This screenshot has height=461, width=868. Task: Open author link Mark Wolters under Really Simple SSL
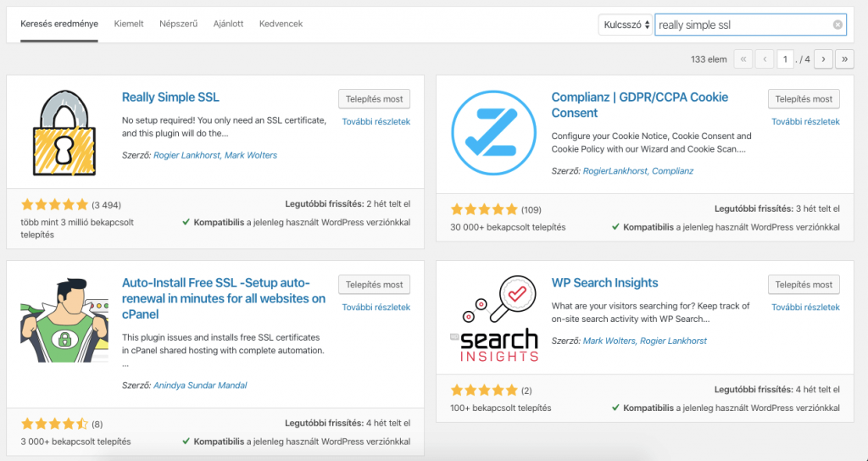pos(251,156)
